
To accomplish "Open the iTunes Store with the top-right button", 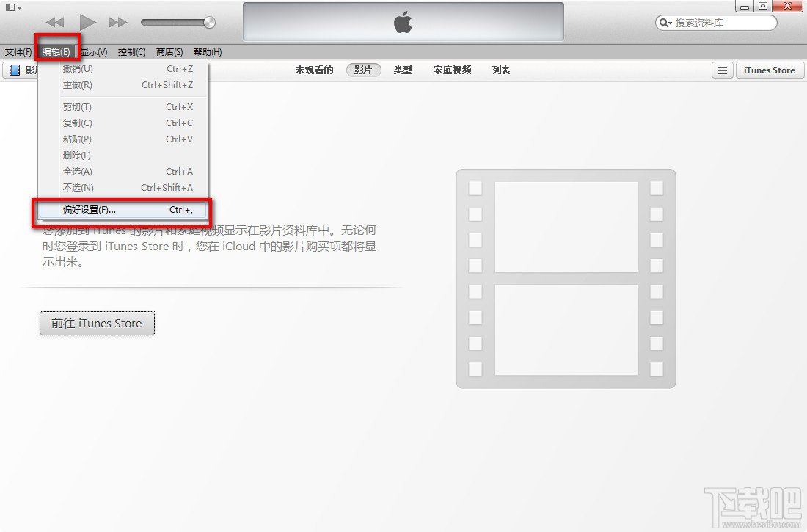I will pos(770,70).
